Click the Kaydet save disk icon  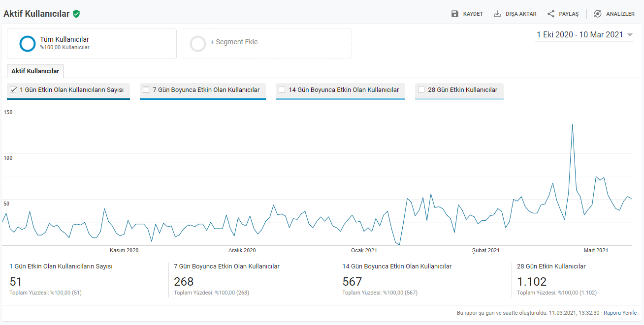coord(455,14)
